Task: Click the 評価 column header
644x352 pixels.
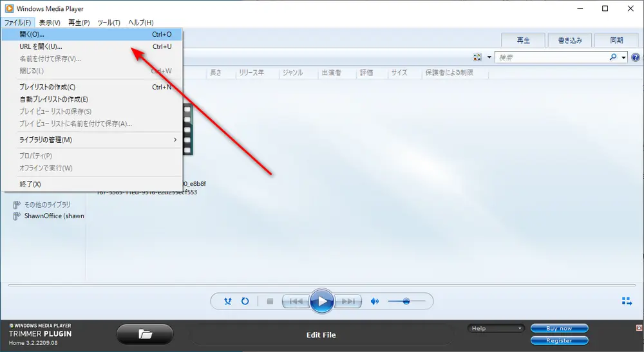Action: pyautogui.click(x=366, y=73)
